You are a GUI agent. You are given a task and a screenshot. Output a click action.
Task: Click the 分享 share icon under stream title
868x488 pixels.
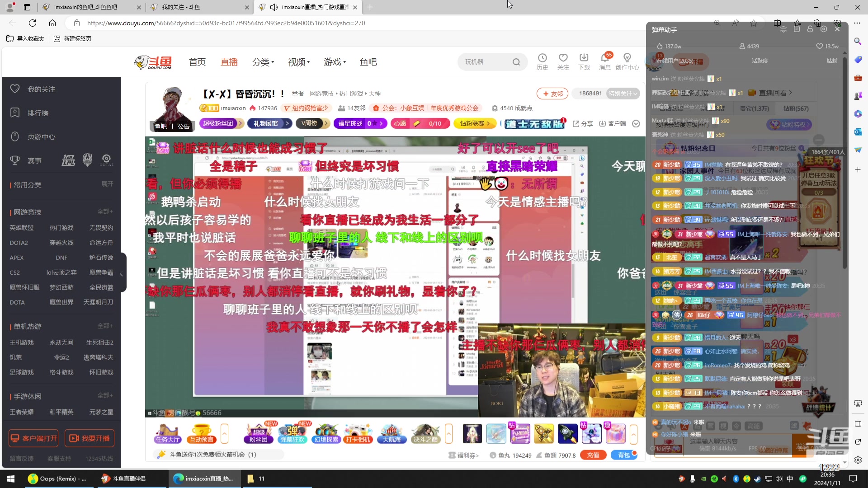click(x=582, y=123)
